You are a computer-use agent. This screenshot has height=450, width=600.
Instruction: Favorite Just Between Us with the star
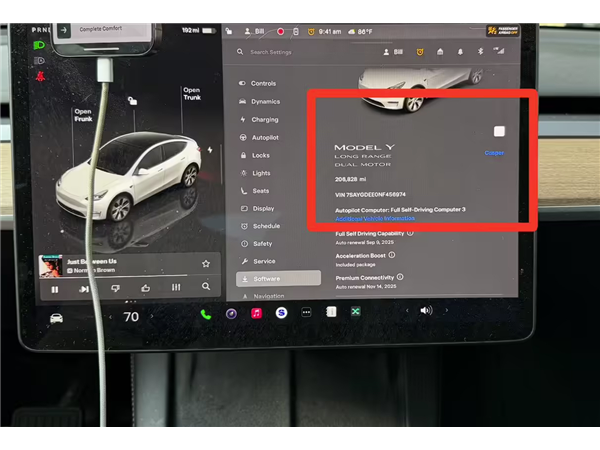[x=206, y=264]
